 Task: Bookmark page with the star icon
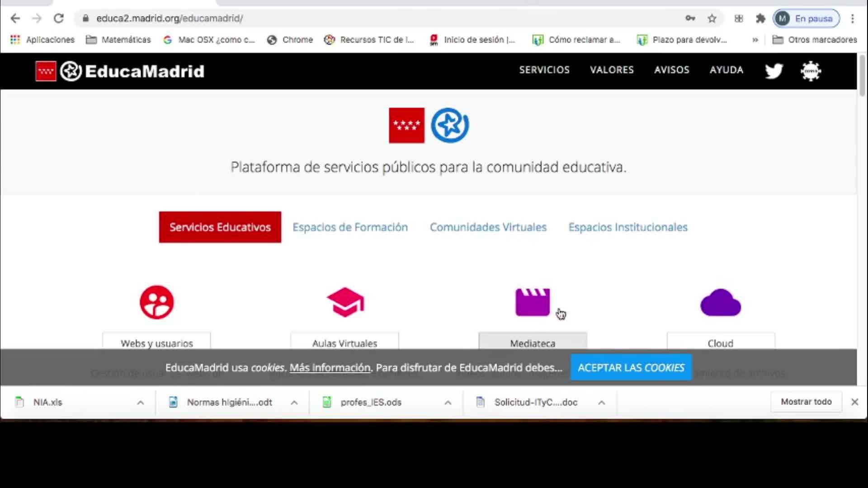tap(712, 19)
